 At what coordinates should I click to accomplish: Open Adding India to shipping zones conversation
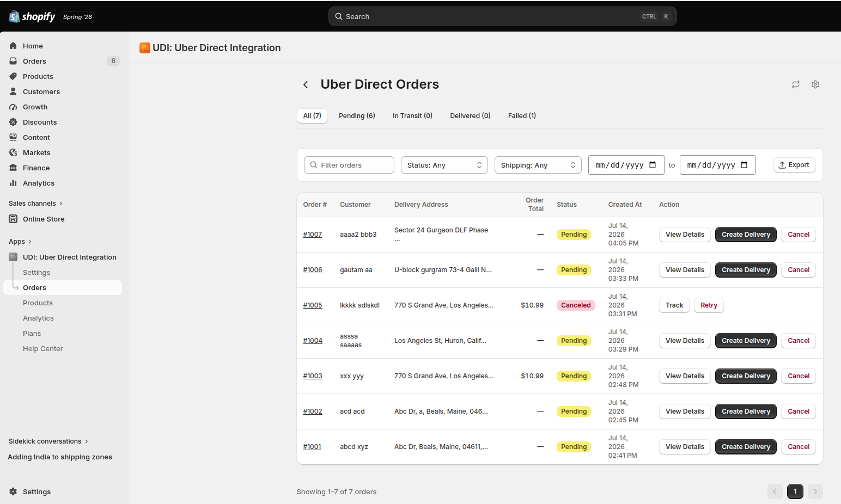60,457
